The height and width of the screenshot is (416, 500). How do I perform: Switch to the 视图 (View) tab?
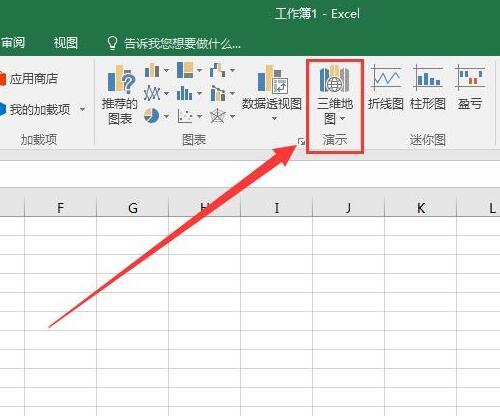coord(66,43)
